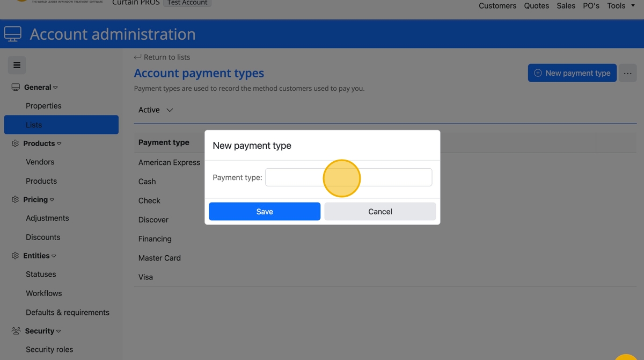Follow the Return to lists link
Image resolution: width=644 pixels, height=360 pixels.
point(162,57)
